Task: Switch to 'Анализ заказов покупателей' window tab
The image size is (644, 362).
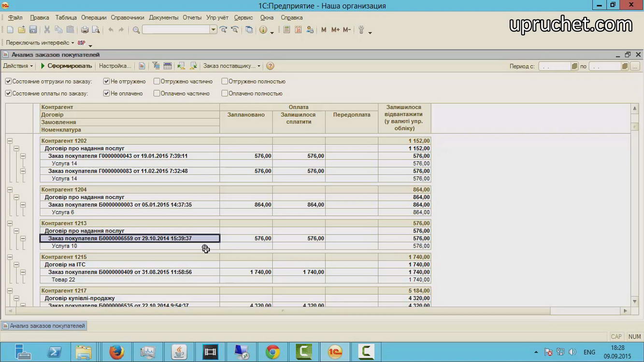Action: [44, 326]
